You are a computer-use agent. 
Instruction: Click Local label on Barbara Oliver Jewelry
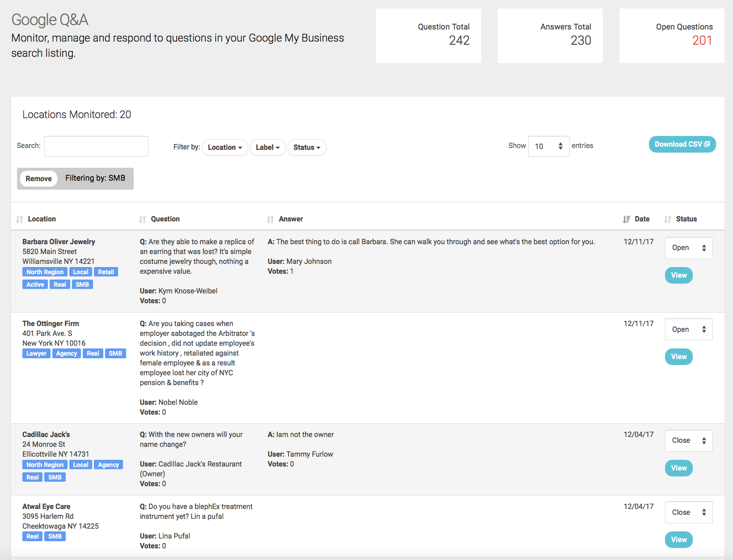(x=81, y=272)
